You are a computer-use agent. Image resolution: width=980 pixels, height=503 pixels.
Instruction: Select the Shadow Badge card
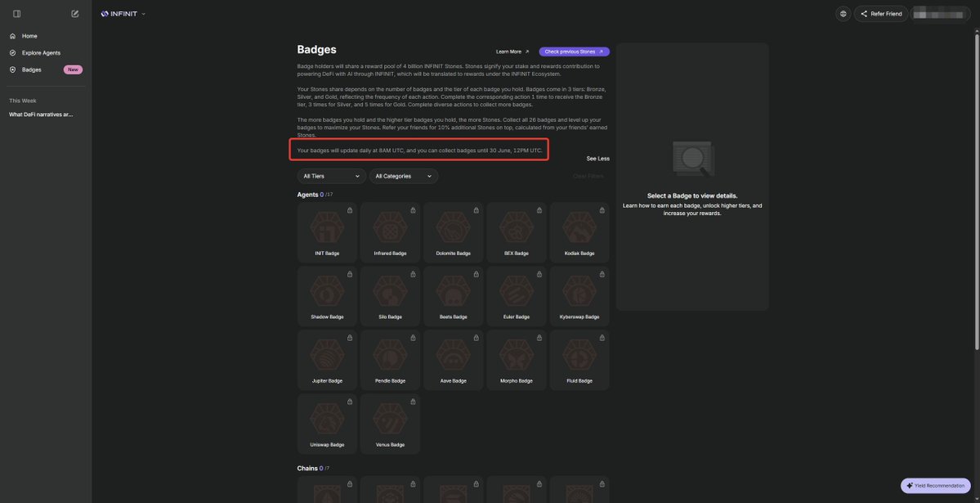(328, 296)
